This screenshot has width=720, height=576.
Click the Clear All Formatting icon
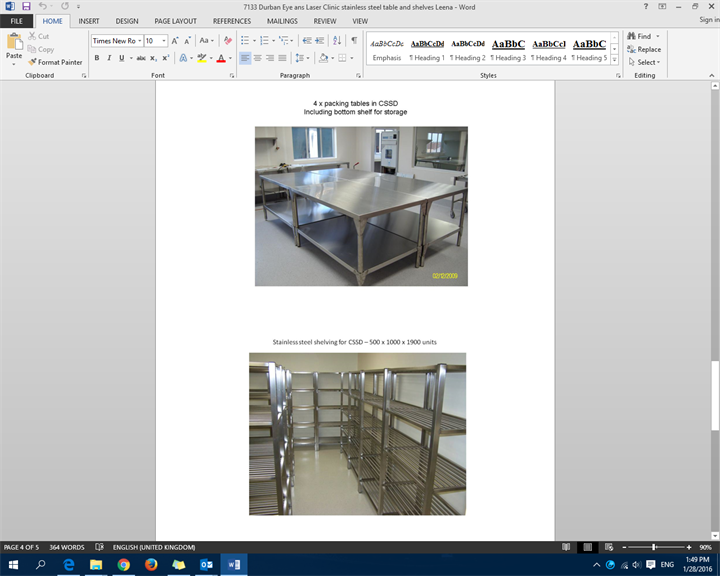(x=228, y=40)
